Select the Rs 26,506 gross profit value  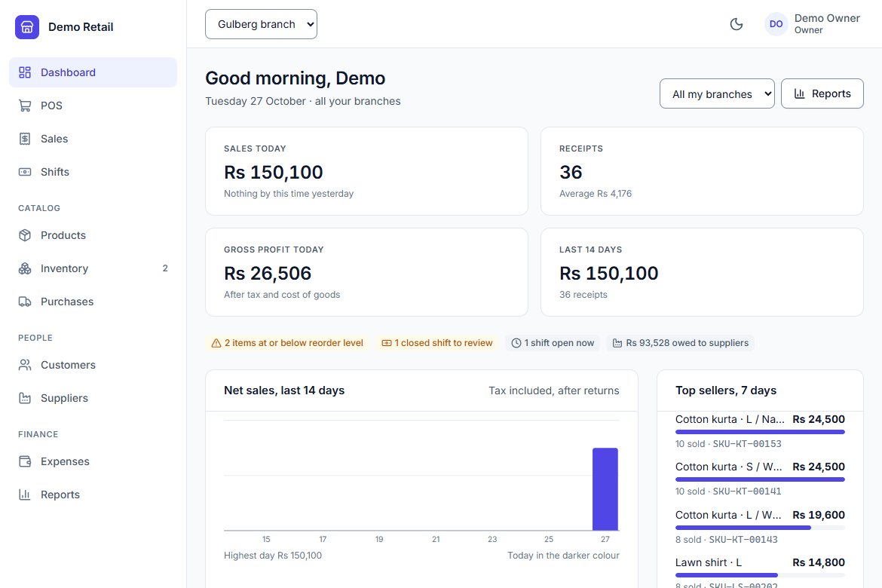pyautogui.click(x=268, y=274)
